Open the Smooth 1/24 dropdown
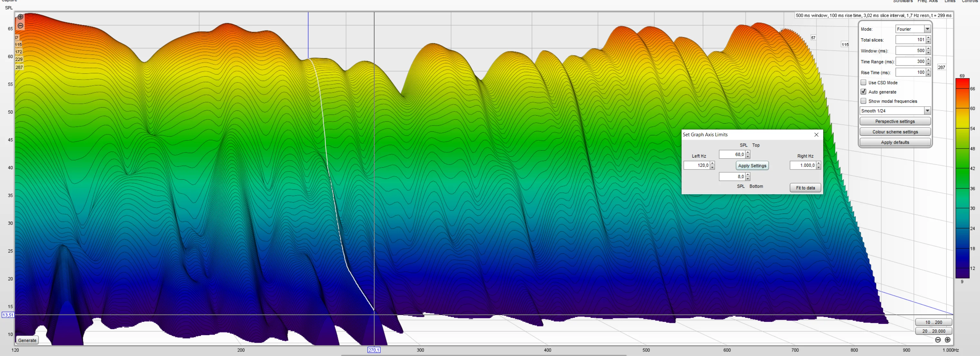 [895, 111]
